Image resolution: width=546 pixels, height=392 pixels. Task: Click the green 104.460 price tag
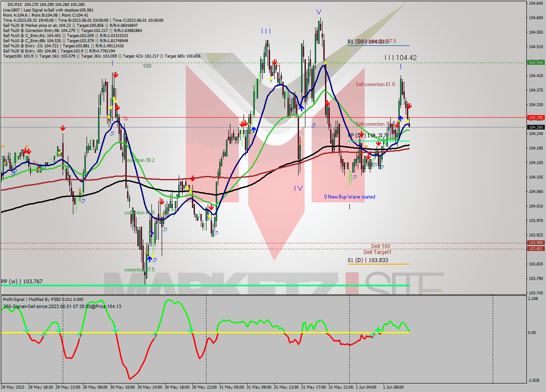pyautogui.click(x=536, y=62)
